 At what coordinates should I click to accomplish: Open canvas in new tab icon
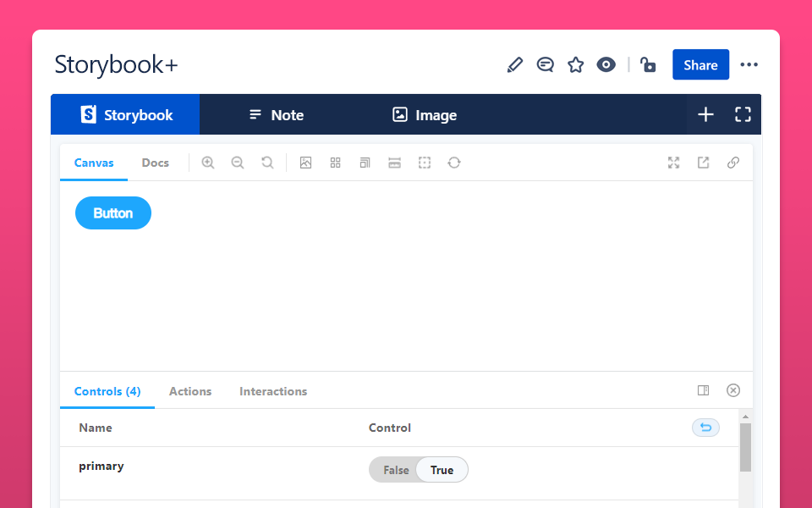[703, 163]
